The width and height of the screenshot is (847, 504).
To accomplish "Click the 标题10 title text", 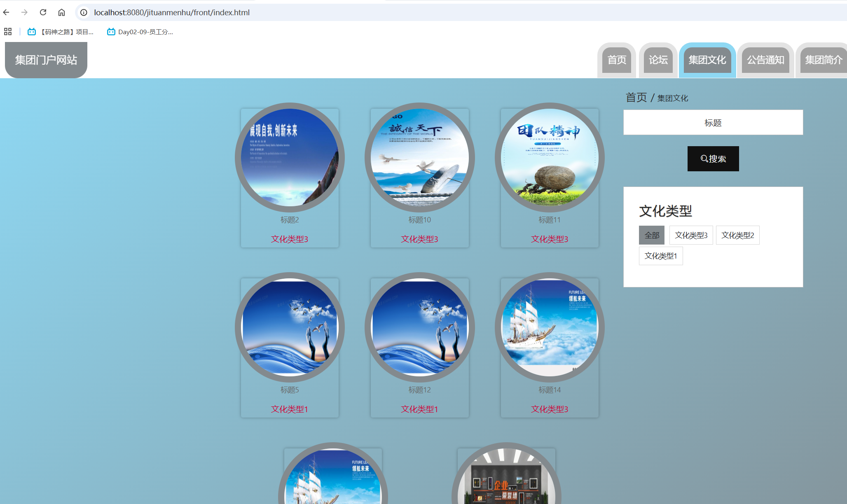I will point(419,220).
